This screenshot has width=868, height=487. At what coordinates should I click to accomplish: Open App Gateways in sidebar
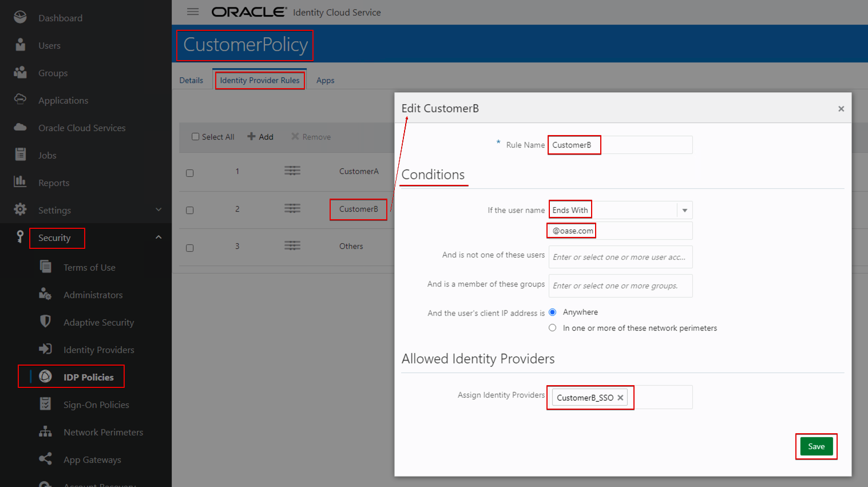[x=92, y=460]
